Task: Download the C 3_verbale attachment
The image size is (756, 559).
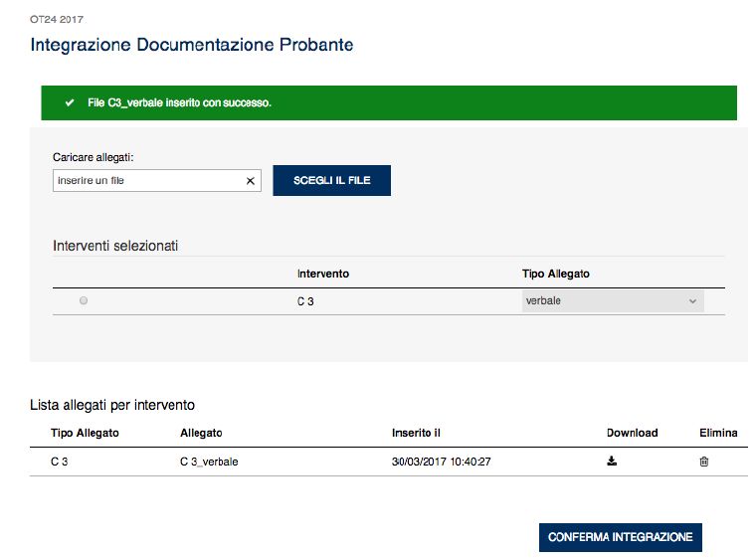Action: click(612, 462)
